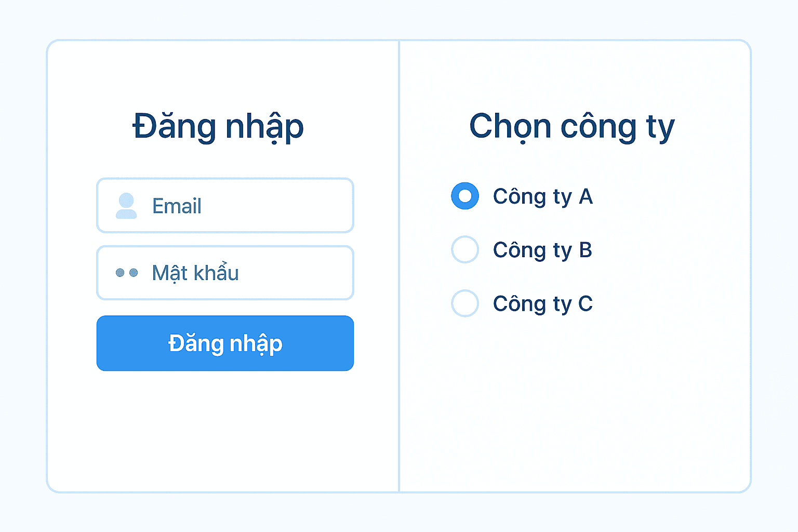The width and height of the screenshot is (798, 532).
Task: Click the Đăng nhập heading text
Action: pos(217,126)
